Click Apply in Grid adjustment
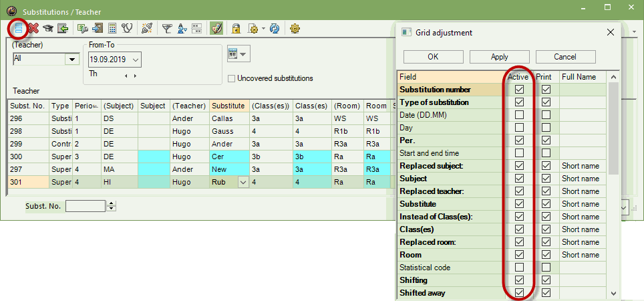644x301 pixels. click(x=500, y=57)
